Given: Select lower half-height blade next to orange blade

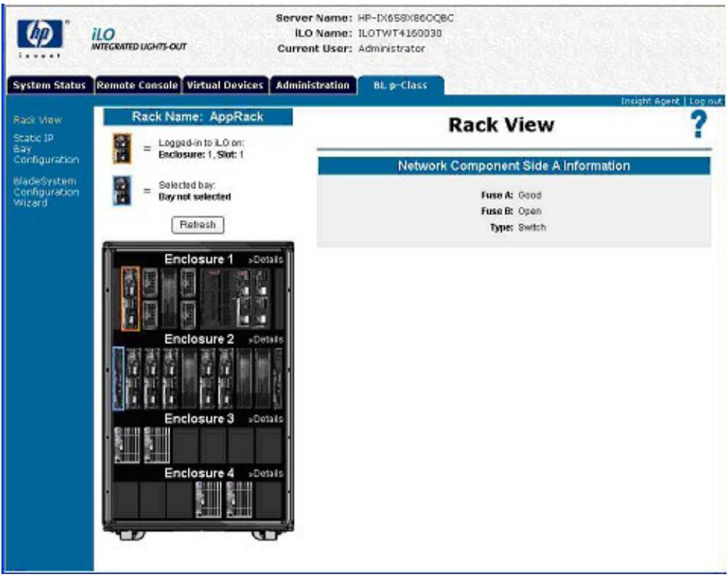Looking at the screenshot, I should coord(150,314).
